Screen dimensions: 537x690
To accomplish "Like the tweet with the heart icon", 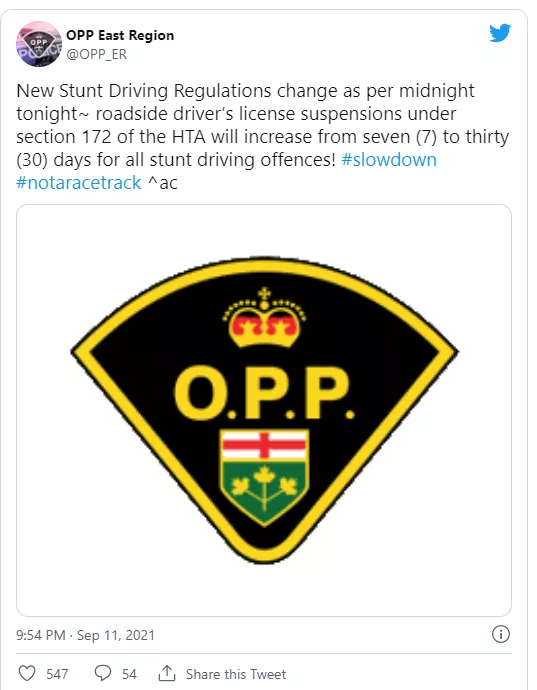I will click(27, 673).
